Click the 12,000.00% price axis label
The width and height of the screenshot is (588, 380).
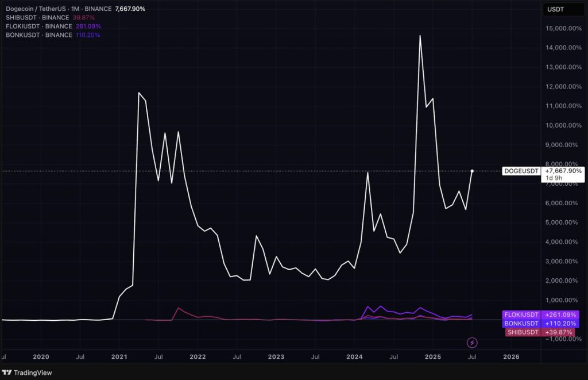pyautogui.click(x=564, y=86)
